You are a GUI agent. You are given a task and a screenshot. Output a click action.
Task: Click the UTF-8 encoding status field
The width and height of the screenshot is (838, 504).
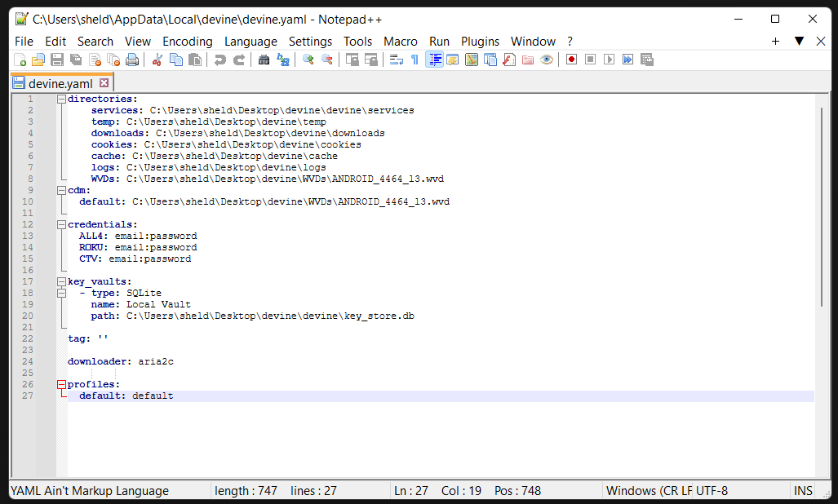pos(712,491)
